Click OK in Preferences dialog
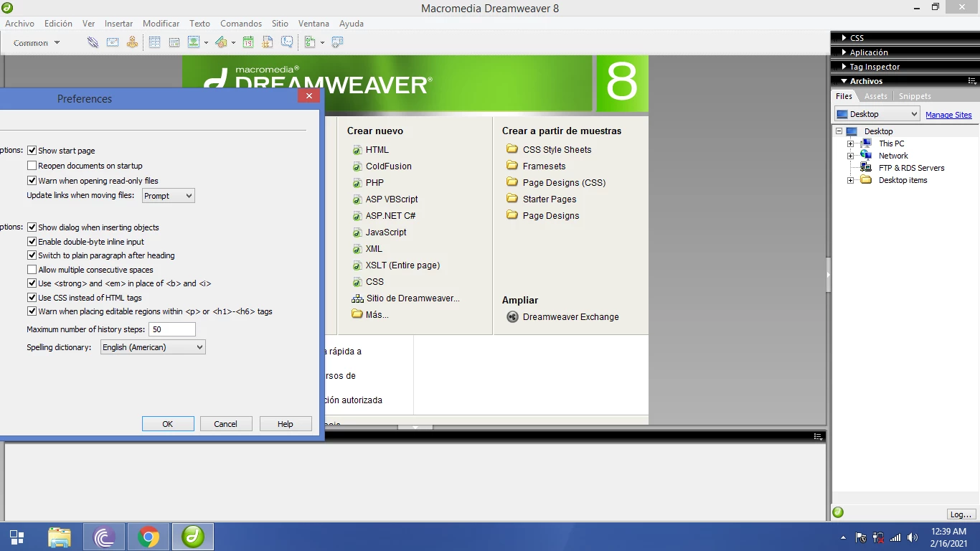The image size is (980, 551). click(168, 424)
